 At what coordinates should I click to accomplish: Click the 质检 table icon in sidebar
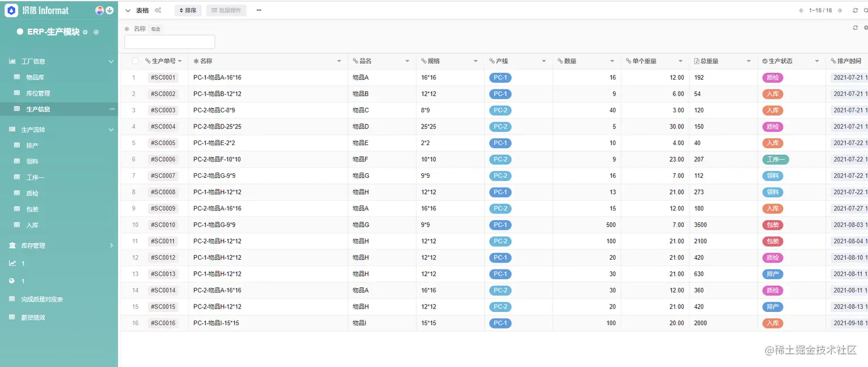pyautogui.click(x=17, y=193)
